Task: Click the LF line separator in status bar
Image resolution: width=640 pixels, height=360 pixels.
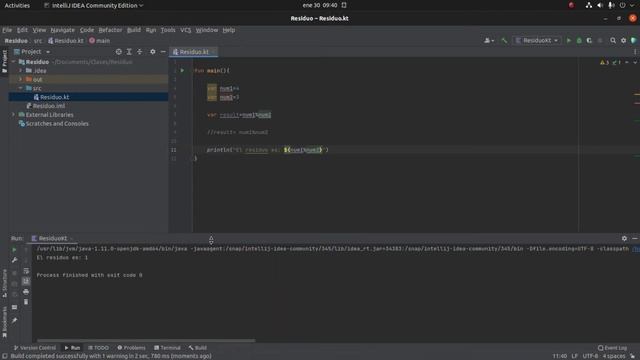Action: pyautogui.click(x=574, y=356)
